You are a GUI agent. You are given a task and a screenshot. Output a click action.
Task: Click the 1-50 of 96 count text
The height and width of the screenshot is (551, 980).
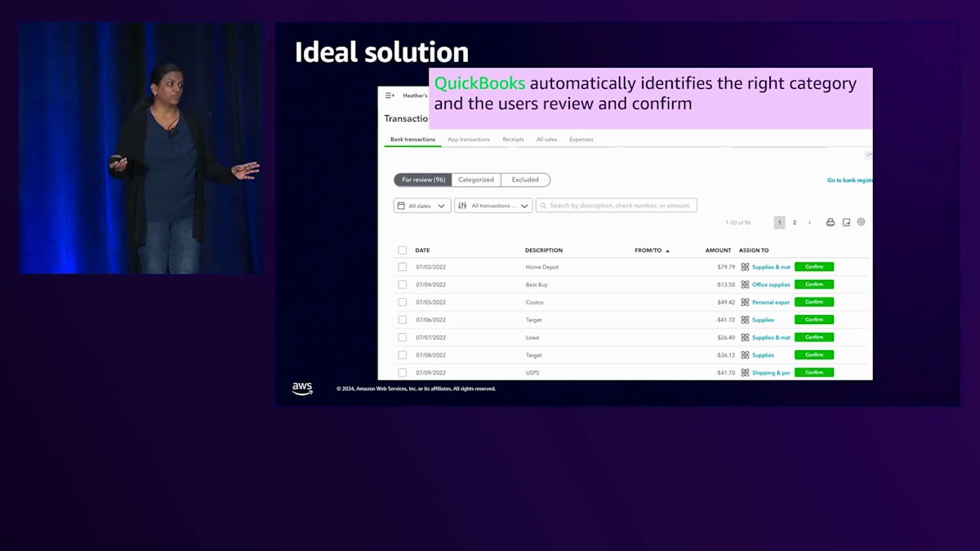738,223
